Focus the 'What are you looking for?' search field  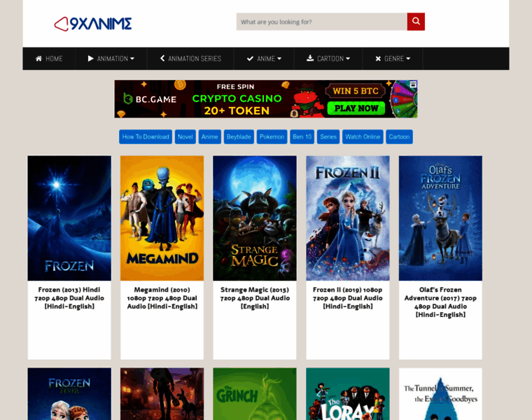point(321,22)
